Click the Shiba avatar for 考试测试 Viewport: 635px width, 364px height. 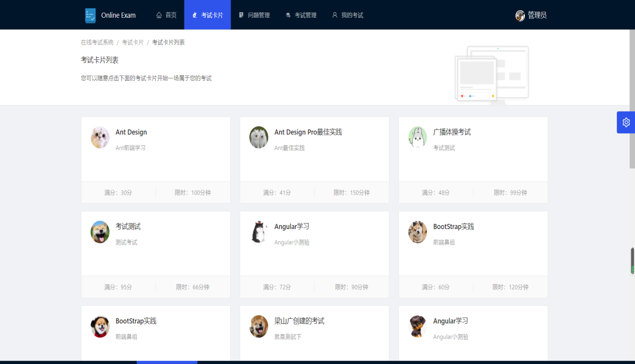(x=100, y=231)
